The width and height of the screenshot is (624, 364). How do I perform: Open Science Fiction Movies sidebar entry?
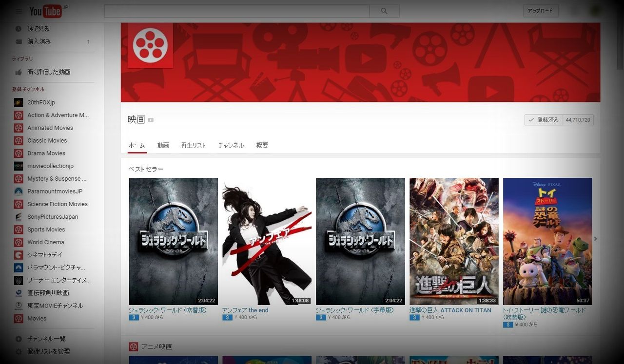(x=58, y=204)
